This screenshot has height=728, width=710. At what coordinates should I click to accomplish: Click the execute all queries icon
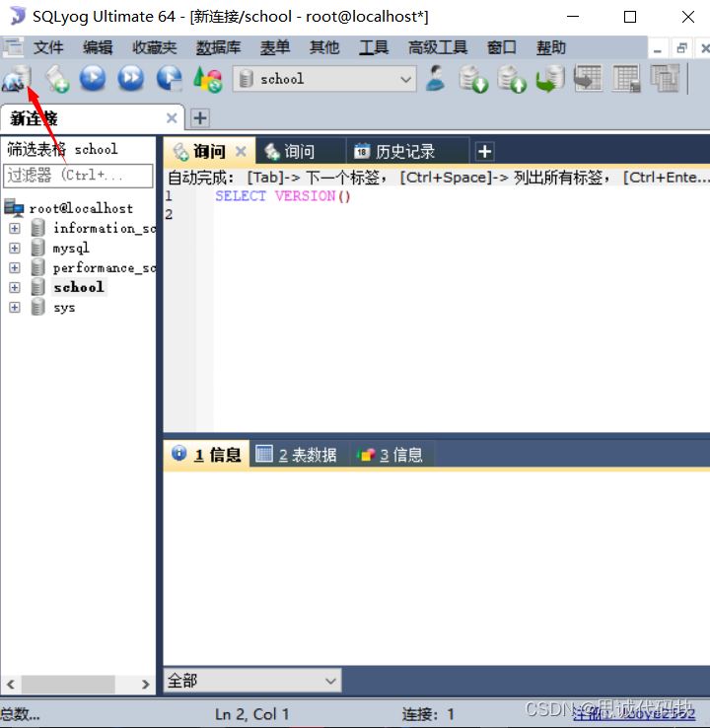[131, 79]
